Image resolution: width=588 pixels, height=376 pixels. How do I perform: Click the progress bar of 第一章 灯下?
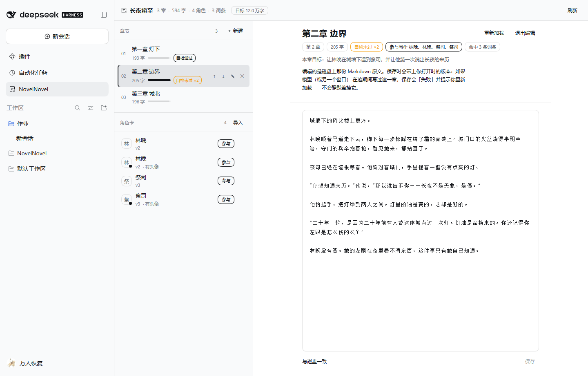[x=158, y=58]
